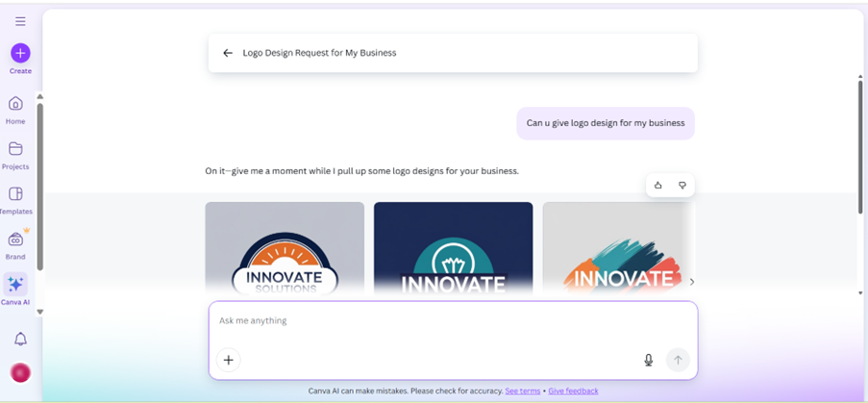Image resolution: width=868 pixels, height=403 pixels.
Task: Select the Innovate Solutions logo thumbnail
Action: pyautogui.click(x=285, y=247)
